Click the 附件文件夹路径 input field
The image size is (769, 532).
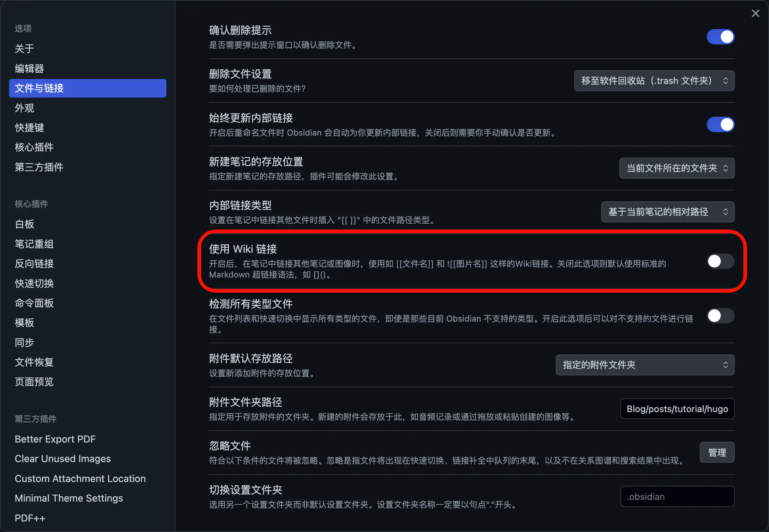click(677, 409)
